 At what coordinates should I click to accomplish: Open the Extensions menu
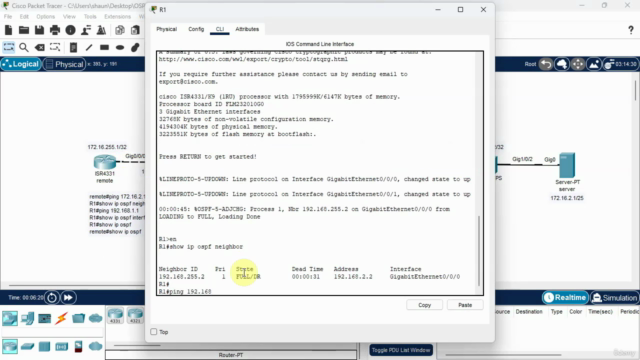[x=117, y=17]
